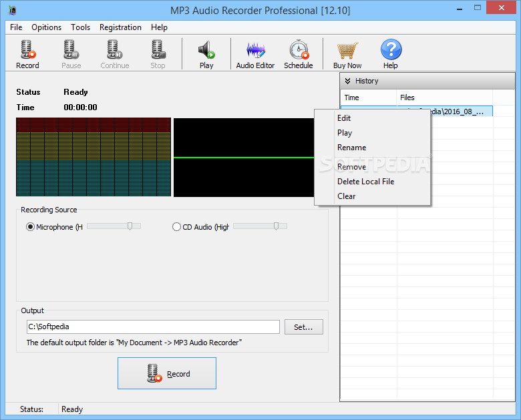Viewport: 521px width, 420px height.
Task: Open the Help menu
Action: click(x=159, y=27)
